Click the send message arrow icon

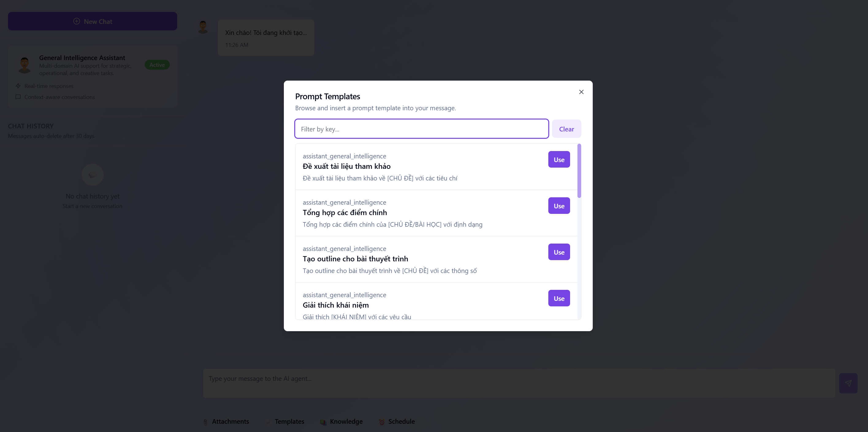[848, 383]
